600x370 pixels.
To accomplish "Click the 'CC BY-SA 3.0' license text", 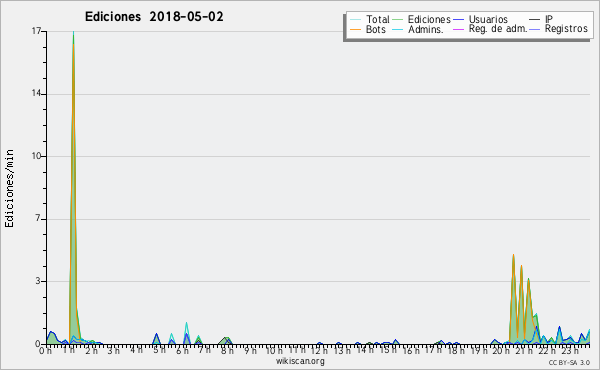I will coord(569,363).
